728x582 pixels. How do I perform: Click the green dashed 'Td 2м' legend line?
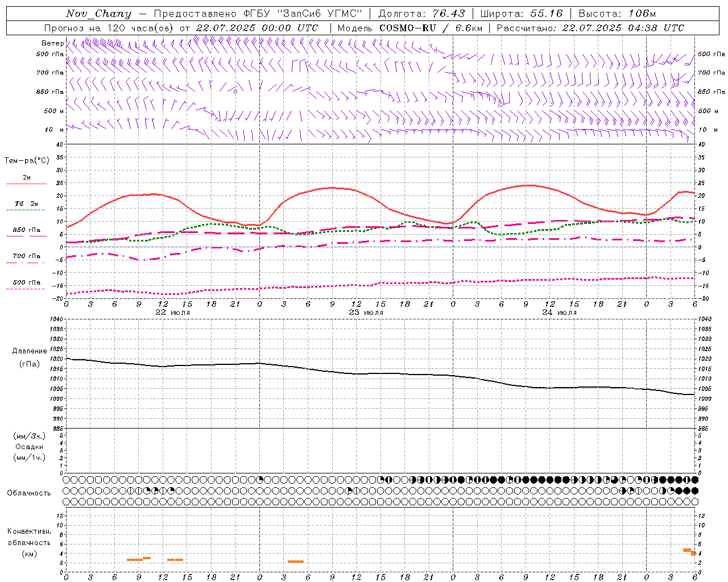[x=25, y=210]
